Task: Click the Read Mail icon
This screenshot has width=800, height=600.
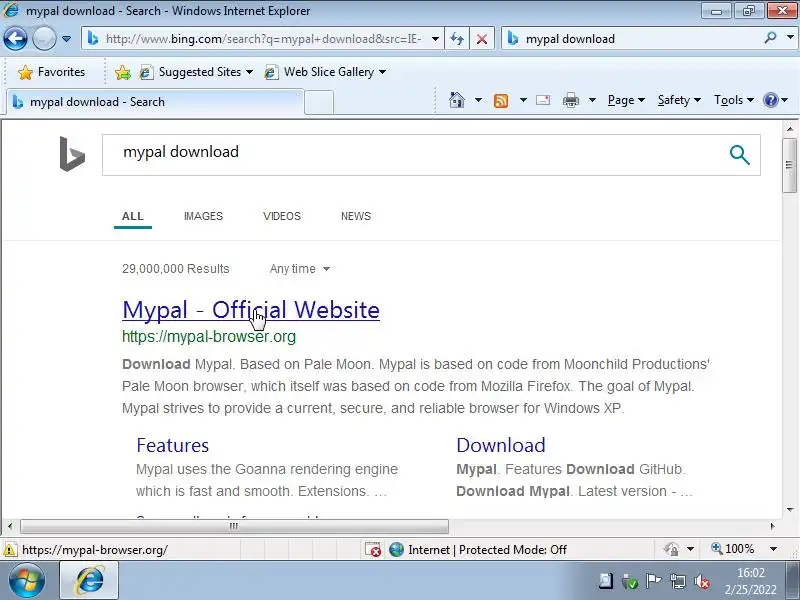Action: 543,100
